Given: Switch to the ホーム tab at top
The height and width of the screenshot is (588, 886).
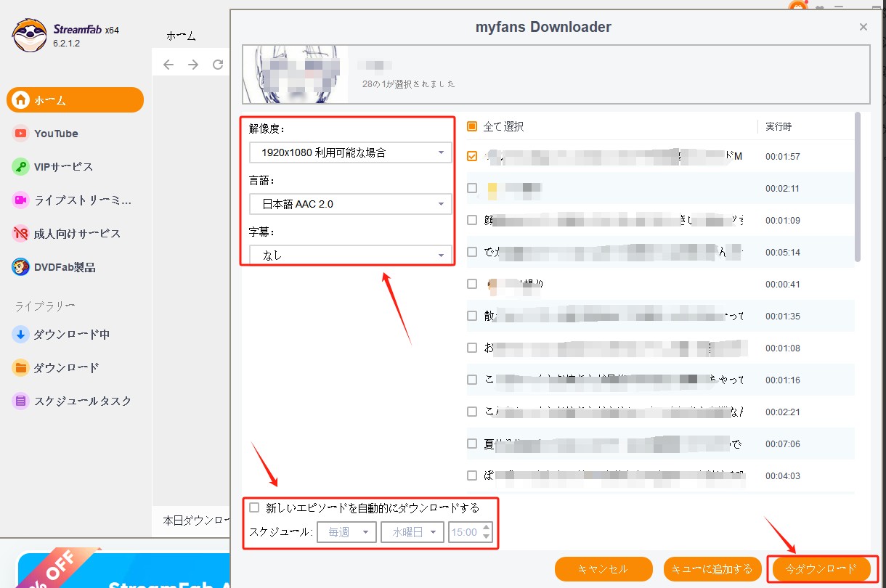Looking at the screenshot, I should 181,36.
